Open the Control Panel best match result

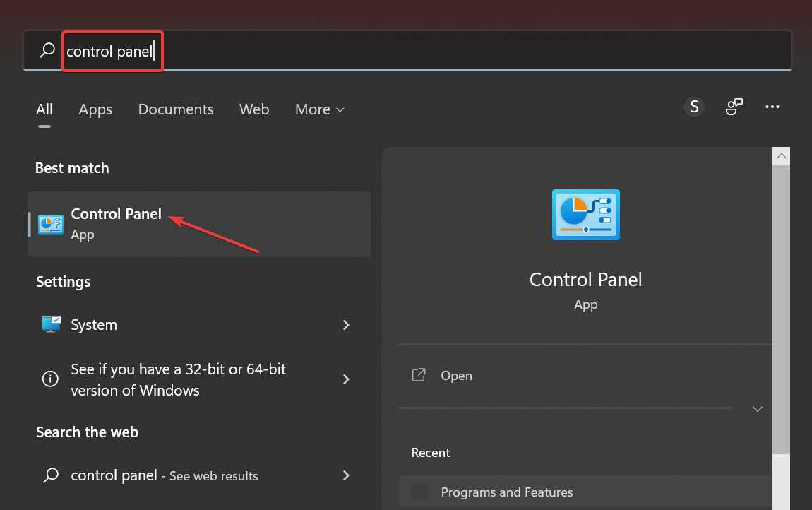pyautogui.click(x=199, y=224)
